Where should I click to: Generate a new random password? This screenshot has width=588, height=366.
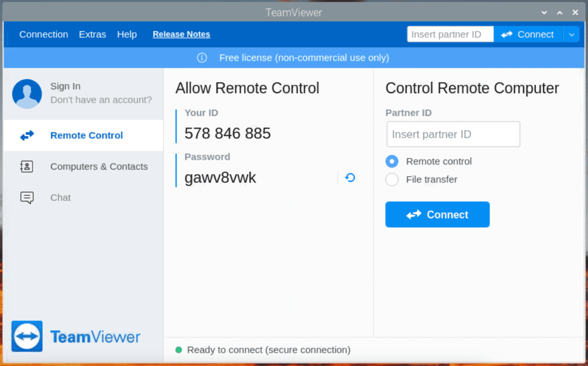click(x=350, y=177)
